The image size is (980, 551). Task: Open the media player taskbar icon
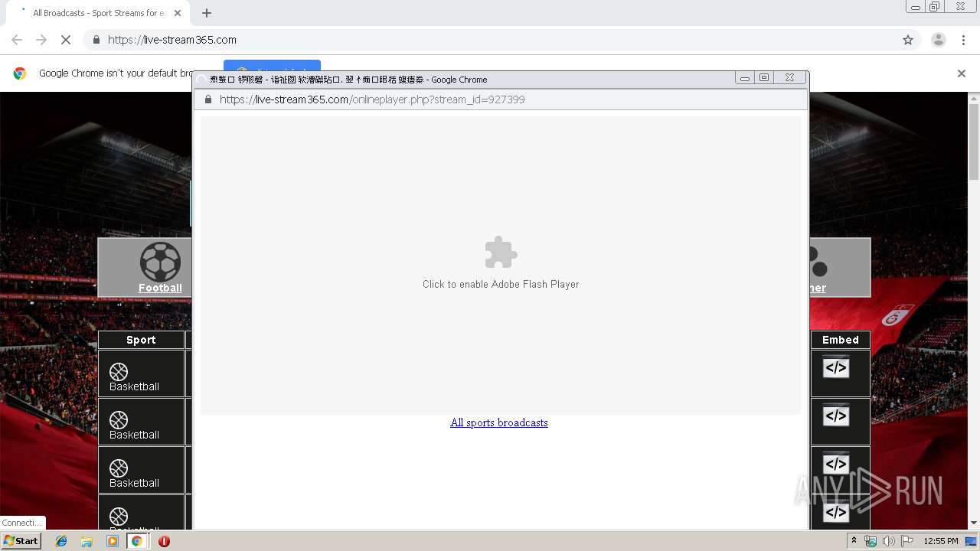[113, 541]
